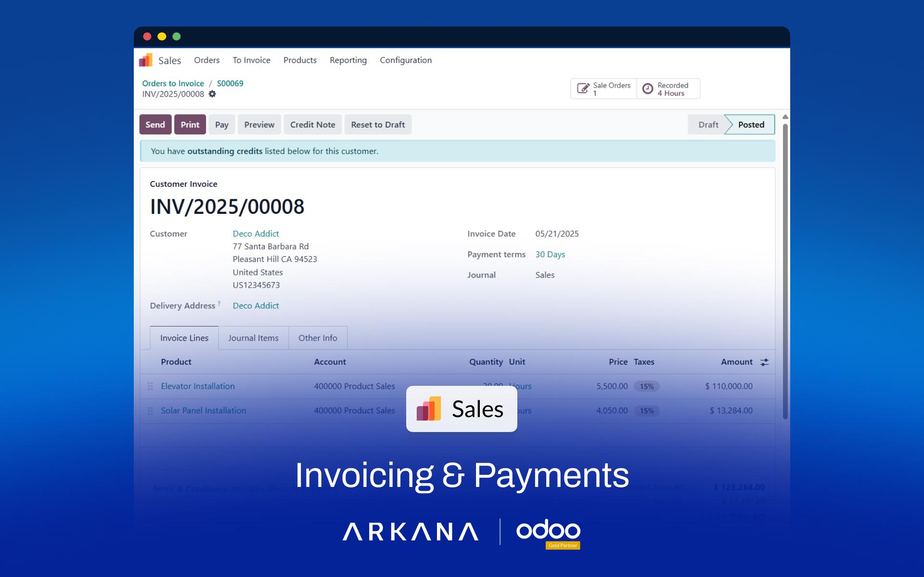Click the Preview button

point(259,124)
